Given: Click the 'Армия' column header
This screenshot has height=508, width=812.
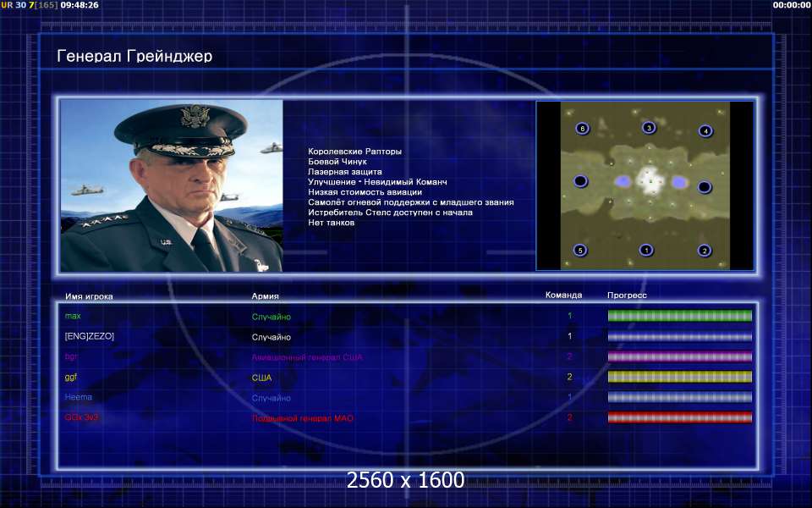Looking at the screenshot, I should [265, 296].
